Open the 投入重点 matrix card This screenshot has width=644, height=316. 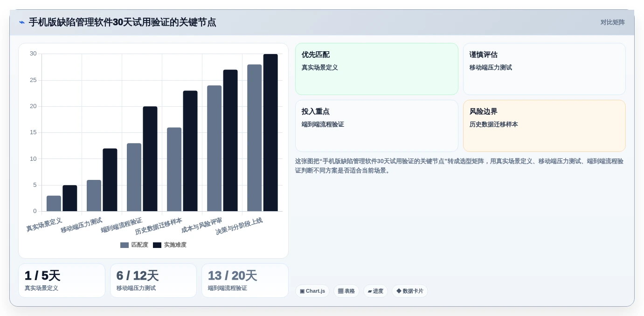[377, 126]
